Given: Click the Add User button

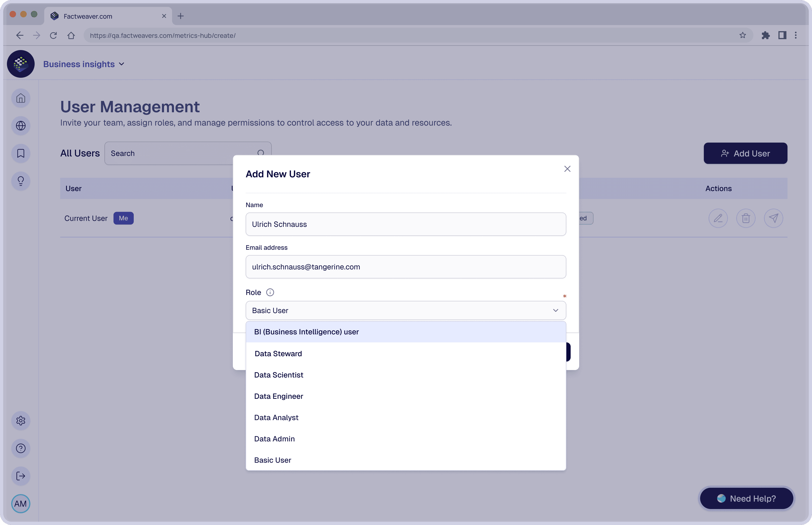Looking at the screenshot, I should pyautogui.click(x=745, y=153).
